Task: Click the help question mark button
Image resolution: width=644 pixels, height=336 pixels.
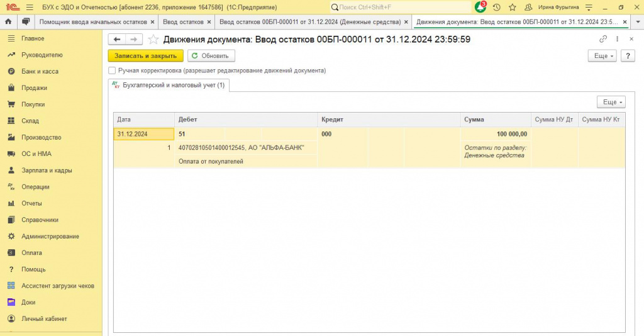Action: point(628,56)
